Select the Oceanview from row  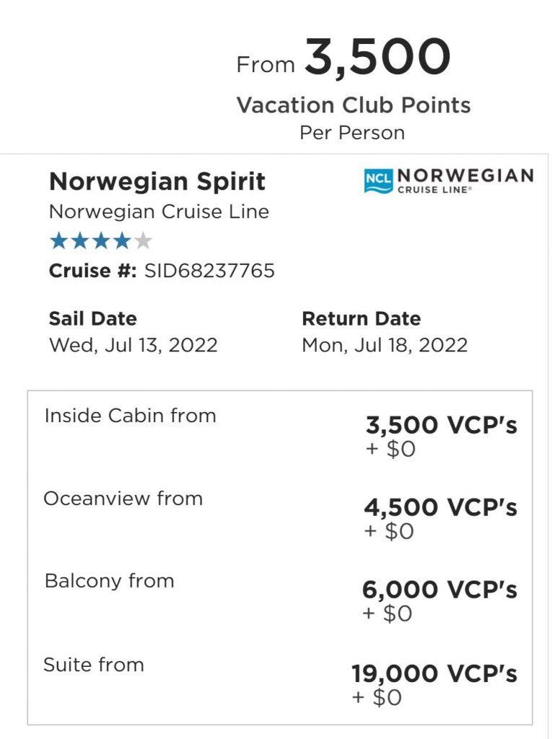280,515
